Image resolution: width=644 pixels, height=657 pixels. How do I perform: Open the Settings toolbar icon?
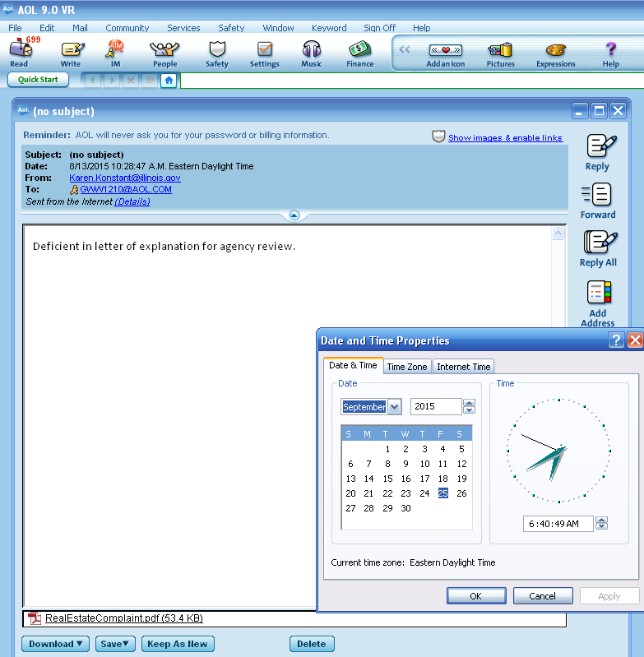coord(264,53)
